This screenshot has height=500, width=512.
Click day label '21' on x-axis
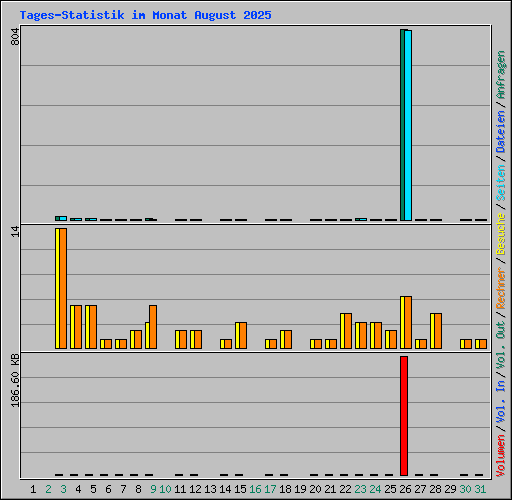tap(330, 489)
